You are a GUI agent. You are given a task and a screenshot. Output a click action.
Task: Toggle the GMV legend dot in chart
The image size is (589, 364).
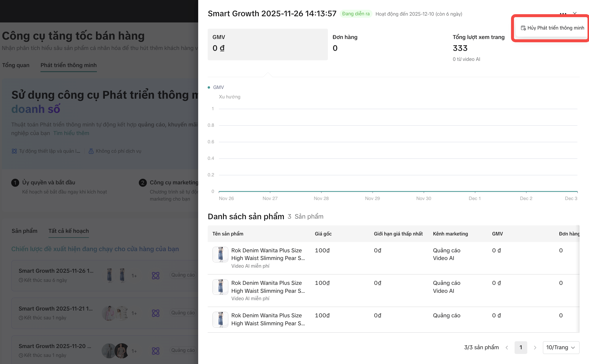point(209,87)
